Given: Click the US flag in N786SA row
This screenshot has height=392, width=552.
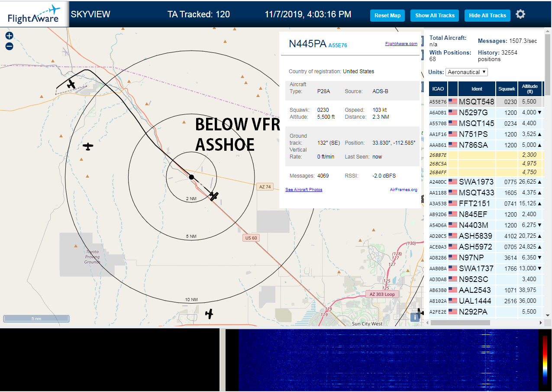Looking at the screenshot, I should pos(453,145).
